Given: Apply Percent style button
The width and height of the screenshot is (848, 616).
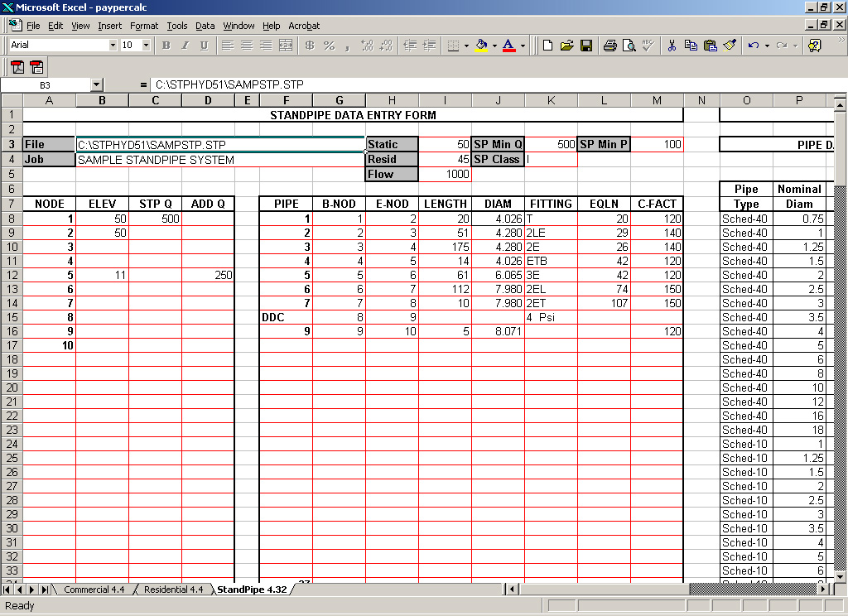Looking at the screenshot, I should pyautogui.click(x=329, y=46).
